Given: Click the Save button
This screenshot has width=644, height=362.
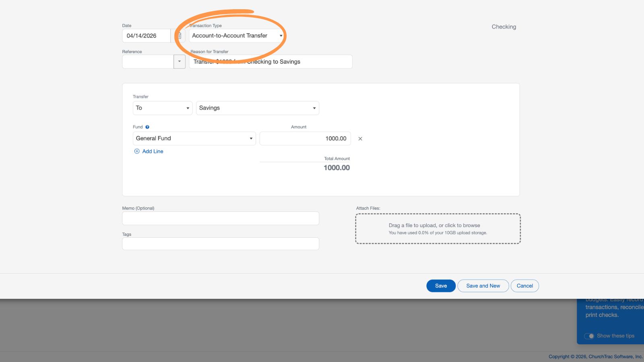Looking at the screenshot, I should coord(441,286).
